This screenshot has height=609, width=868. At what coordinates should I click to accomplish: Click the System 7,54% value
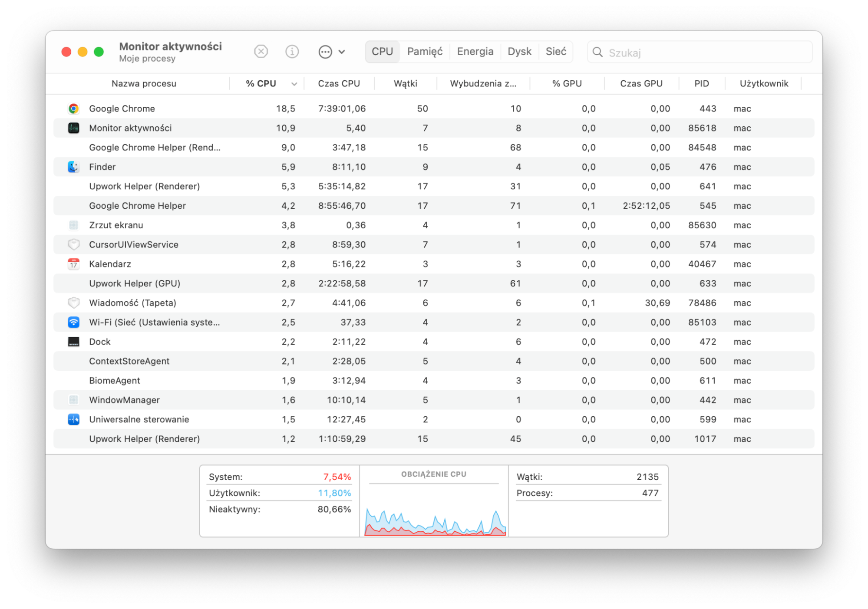tap(337, 477)
